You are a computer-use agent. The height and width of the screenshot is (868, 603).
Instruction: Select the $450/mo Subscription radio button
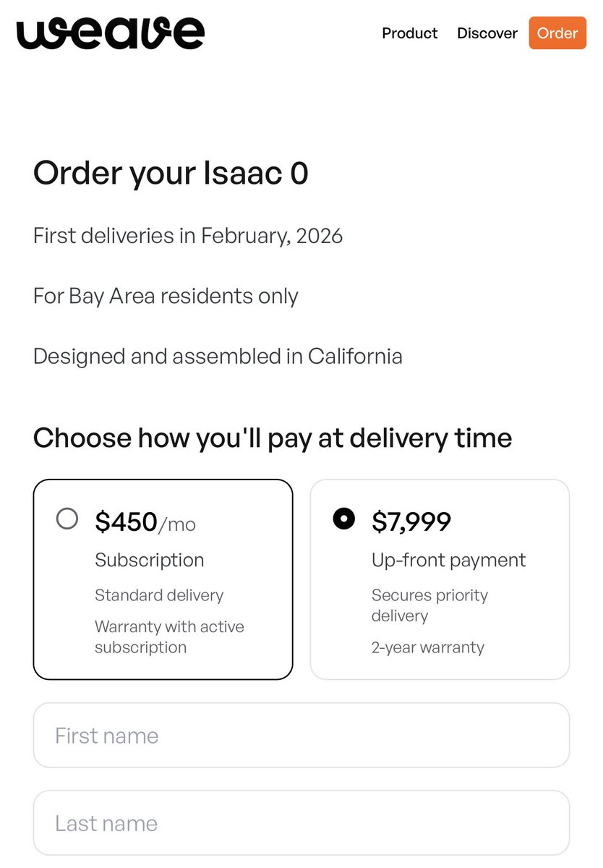[67, 519]
